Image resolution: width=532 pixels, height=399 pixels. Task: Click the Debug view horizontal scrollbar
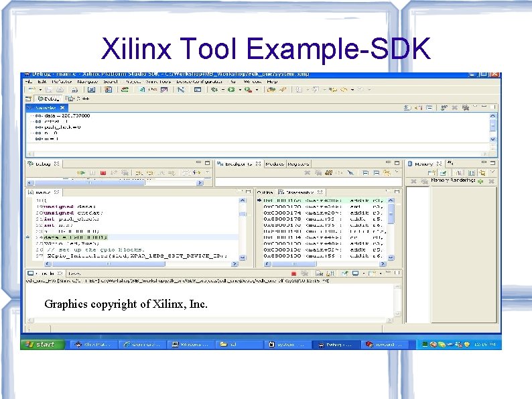(115, 182)
